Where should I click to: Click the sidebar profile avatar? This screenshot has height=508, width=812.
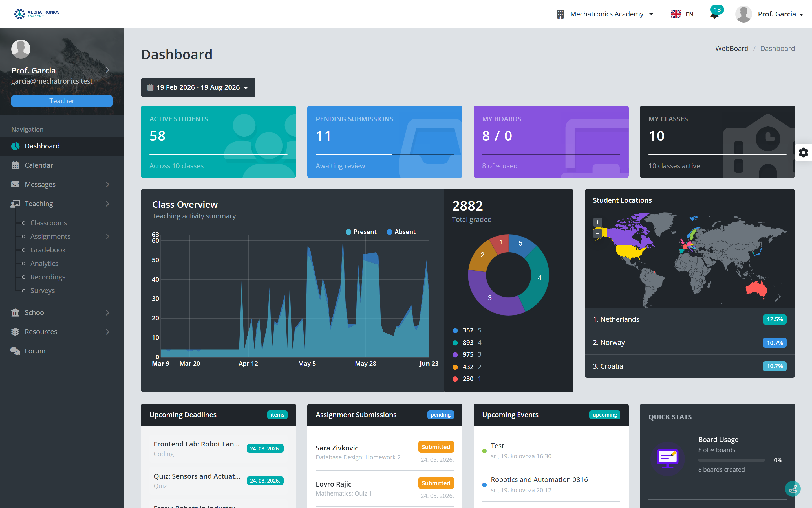click(21, 49)
